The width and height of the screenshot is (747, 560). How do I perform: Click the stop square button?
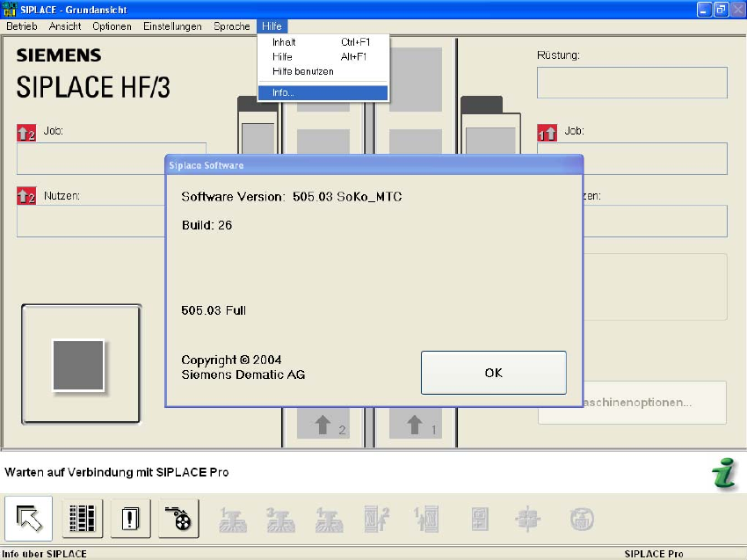click(x=81, y=364)
